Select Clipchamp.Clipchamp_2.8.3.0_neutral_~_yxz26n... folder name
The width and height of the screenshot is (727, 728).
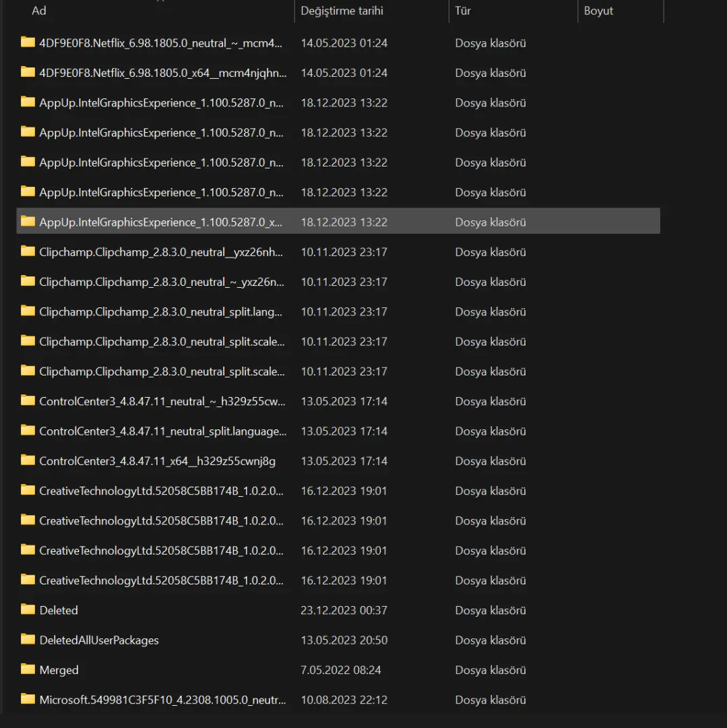point(162,282)
